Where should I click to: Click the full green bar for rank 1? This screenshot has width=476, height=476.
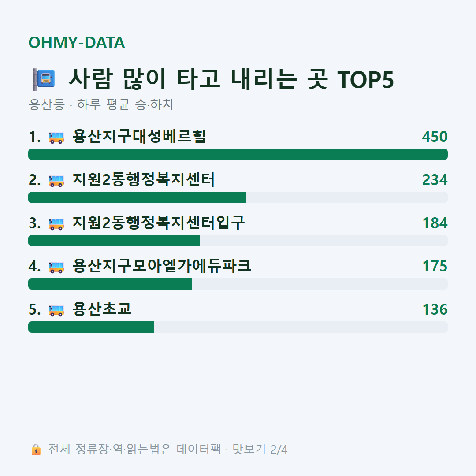[x=238, y=154]
